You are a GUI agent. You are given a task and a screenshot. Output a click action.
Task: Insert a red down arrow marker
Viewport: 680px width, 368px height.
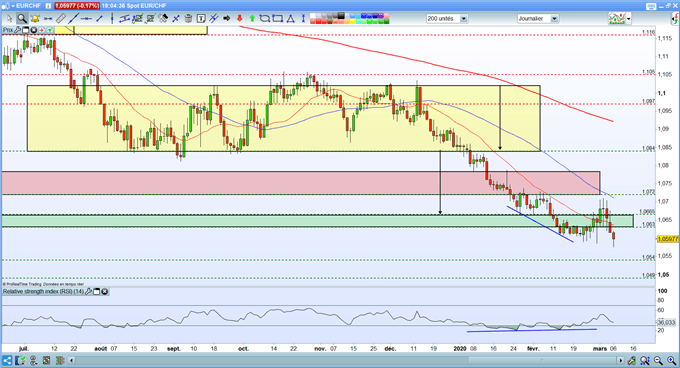pos(239,19)
